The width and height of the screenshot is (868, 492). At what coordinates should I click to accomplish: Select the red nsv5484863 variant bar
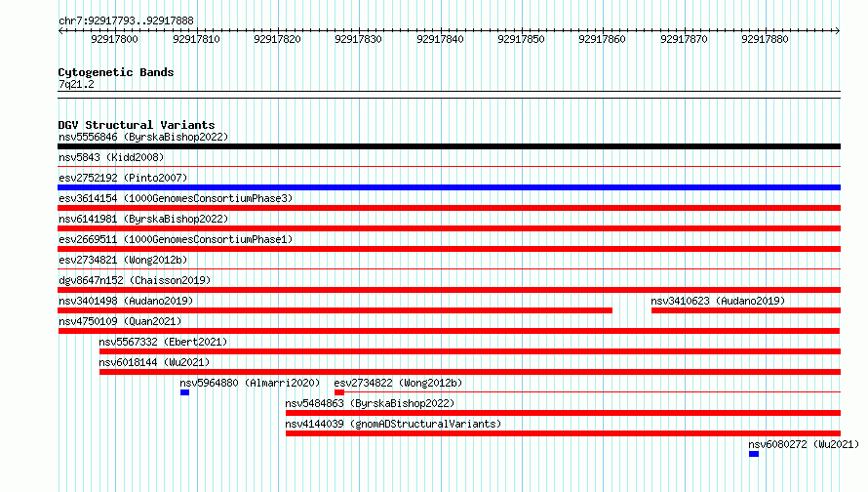563,413
